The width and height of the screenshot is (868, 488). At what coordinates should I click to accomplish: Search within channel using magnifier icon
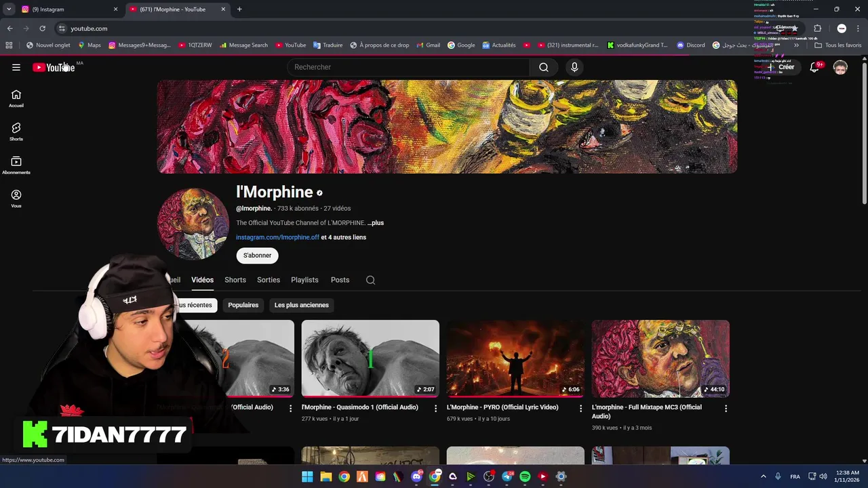pos(370,280)
